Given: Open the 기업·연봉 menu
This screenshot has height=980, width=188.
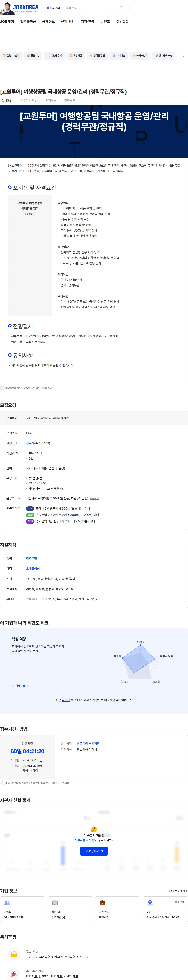Looking at the screenshot, I should click(x=88, y=22).
